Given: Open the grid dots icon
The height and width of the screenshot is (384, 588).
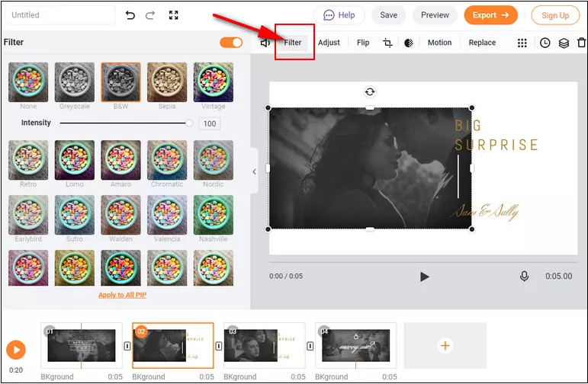Looking at the screenshot, I should 522,43.
